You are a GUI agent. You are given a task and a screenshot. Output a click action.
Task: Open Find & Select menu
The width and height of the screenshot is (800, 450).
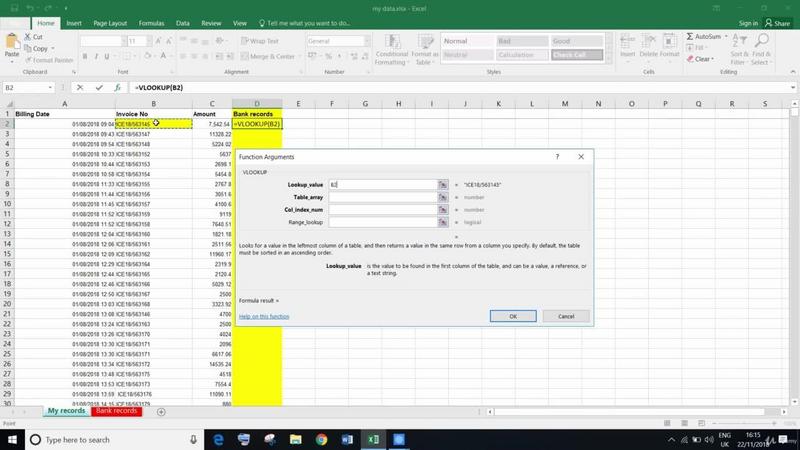click(x=761, y=49)
